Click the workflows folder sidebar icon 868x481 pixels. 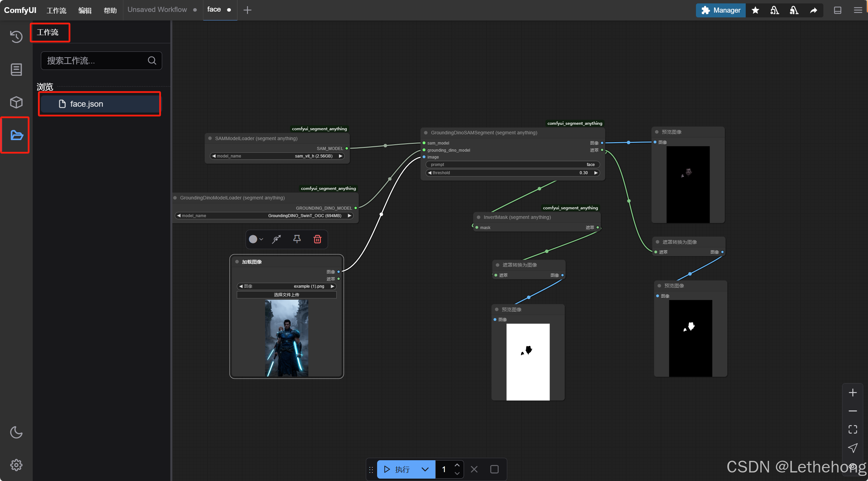click(x=16, y=135)
